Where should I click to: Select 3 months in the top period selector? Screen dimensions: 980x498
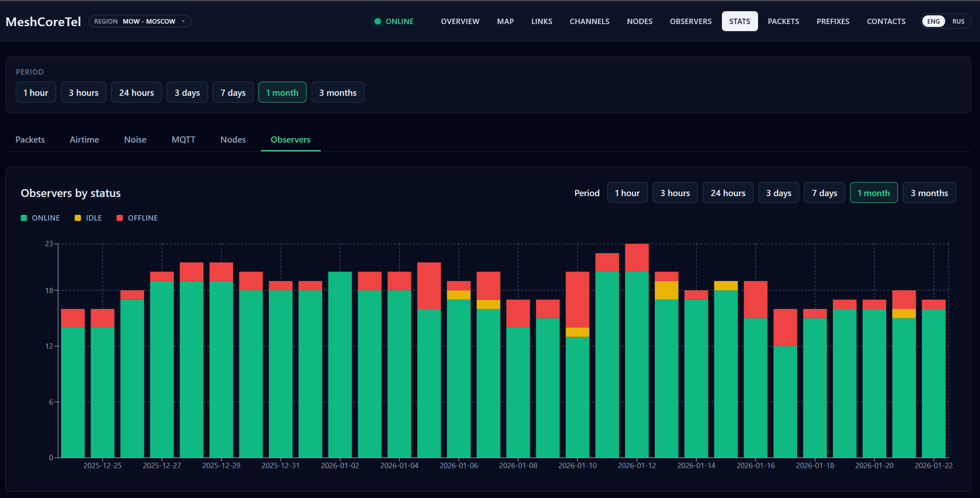(338, 92)
